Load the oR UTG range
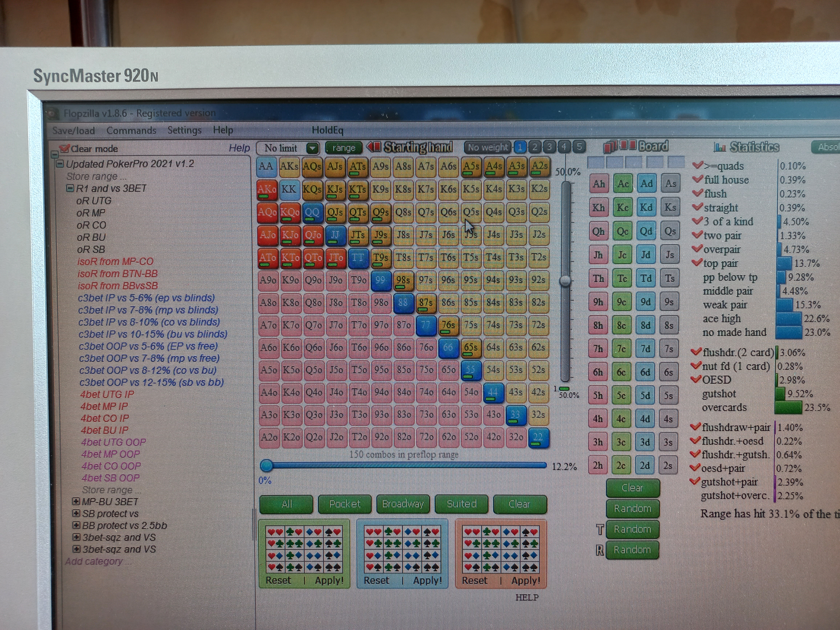840x630 pixels. 94,201
